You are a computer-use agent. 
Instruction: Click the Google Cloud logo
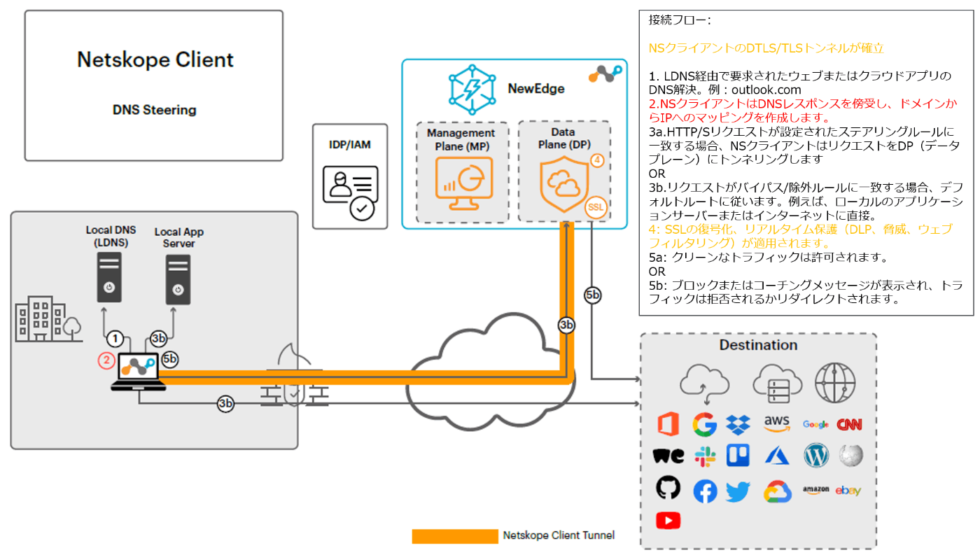tap(777, 491)
